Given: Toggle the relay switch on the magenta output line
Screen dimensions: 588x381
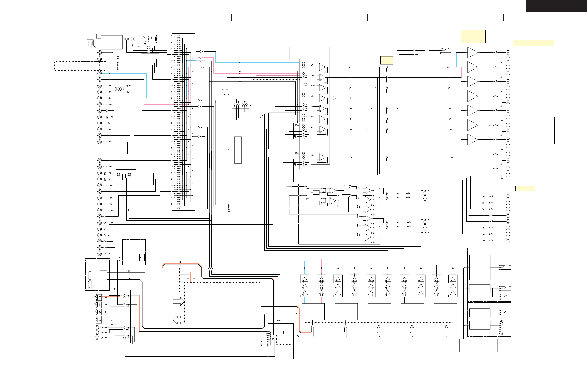Looking at the screenshot, I should coord(495,67).
